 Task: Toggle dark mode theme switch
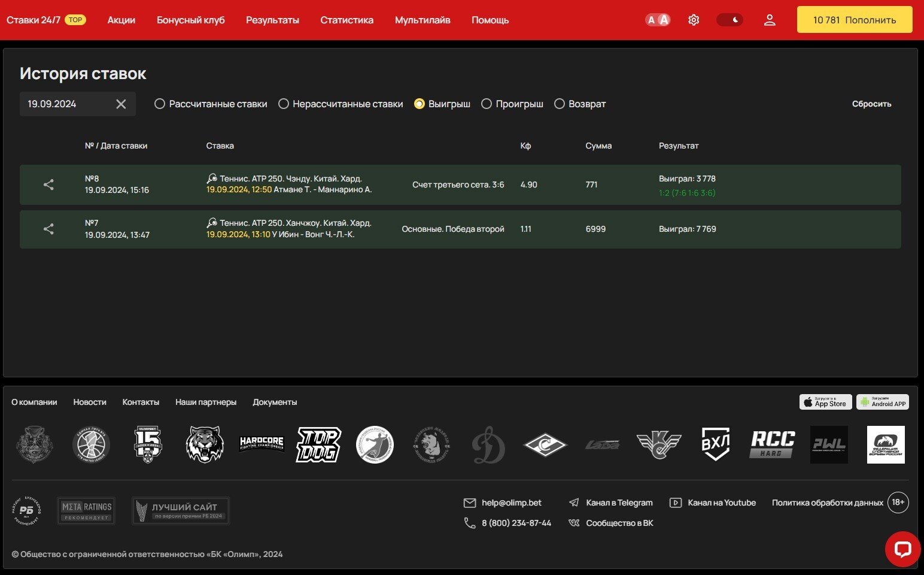click(x=730, y=20)
